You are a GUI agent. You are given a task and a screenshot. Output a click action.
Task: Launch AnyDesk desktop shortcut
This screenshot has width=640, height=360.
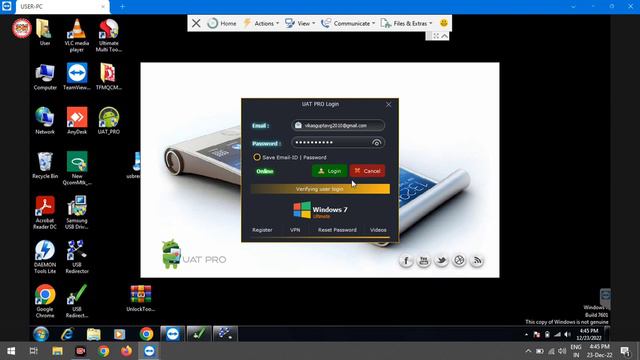[77, 121]
